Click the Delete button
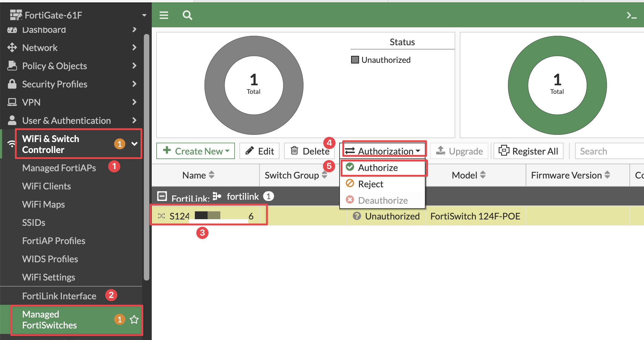This screenshot has height=340, width=644. tap(309, 151)
